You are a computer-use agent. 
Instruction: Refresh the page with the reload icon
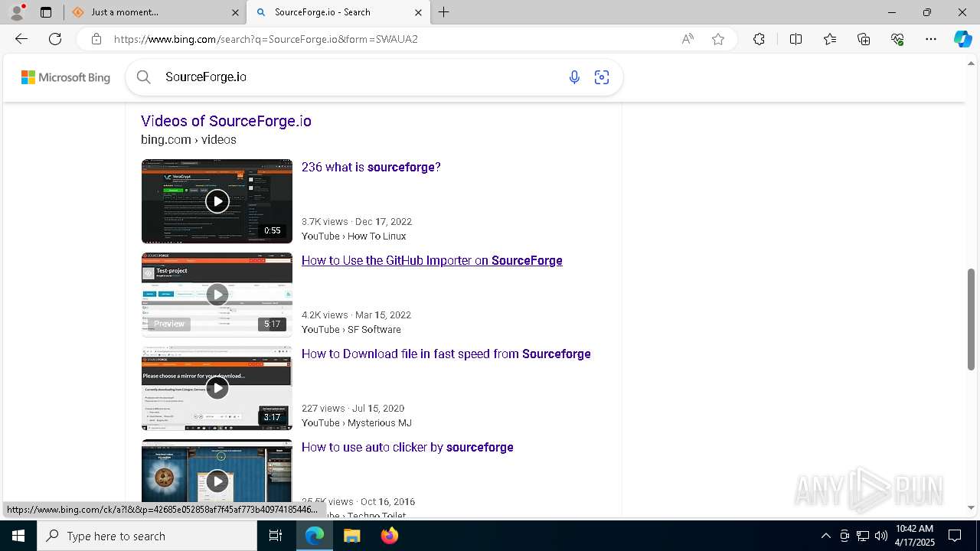pos(55,39)
